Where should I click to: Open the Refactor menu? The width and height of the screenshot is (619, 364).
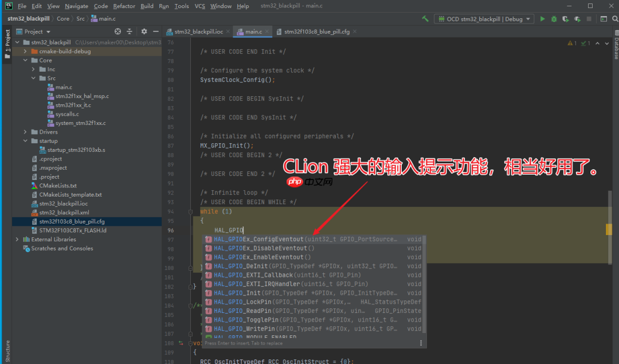124,6
